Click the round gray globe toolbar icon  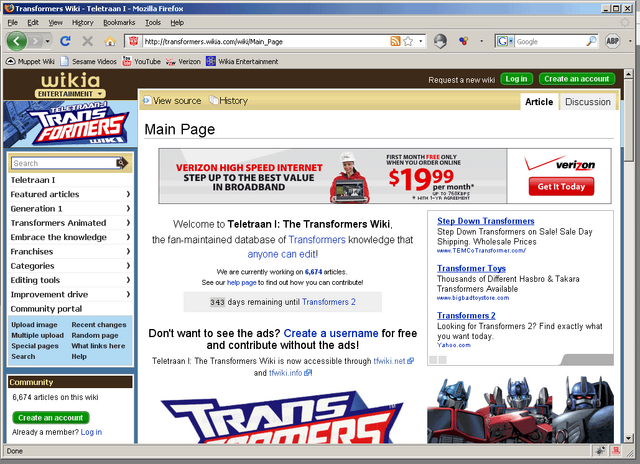click(440, 41)
